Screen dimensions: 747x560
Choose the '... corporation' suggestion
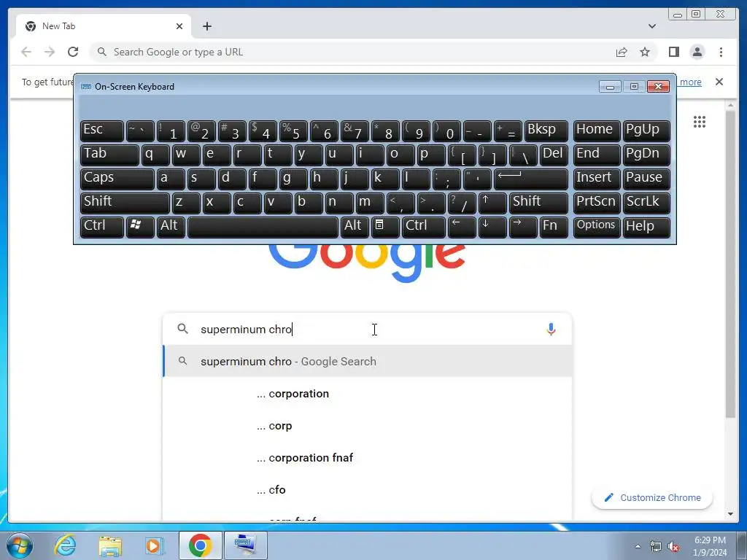368,394
